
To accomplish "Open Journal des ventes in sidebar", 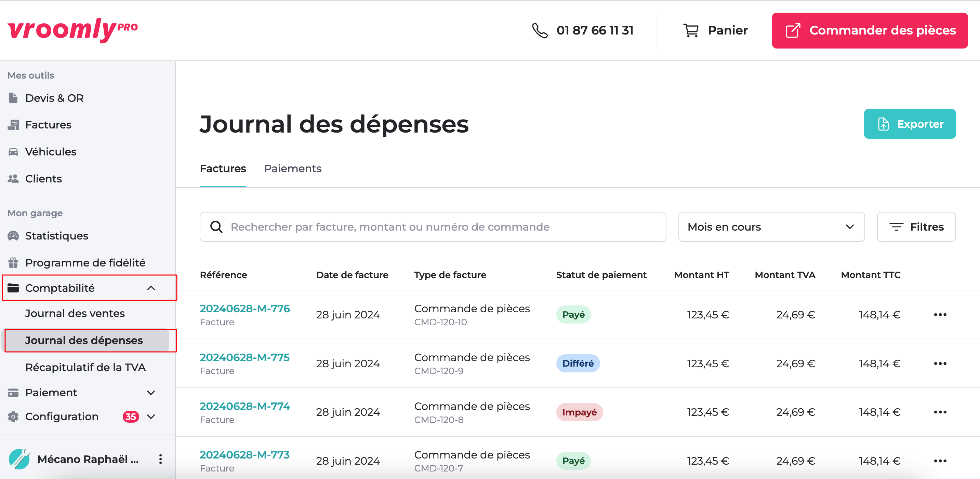I will coord(75,313).
